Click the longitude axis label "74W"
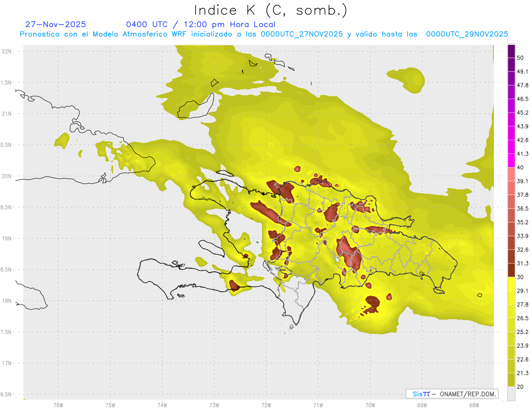 162,405
